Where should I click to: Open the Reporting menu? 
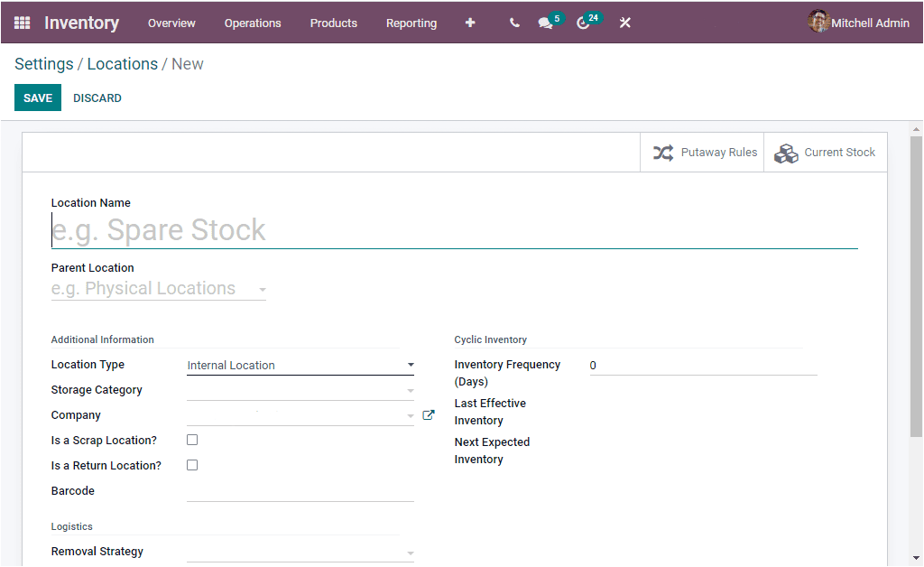pos(411,23)
